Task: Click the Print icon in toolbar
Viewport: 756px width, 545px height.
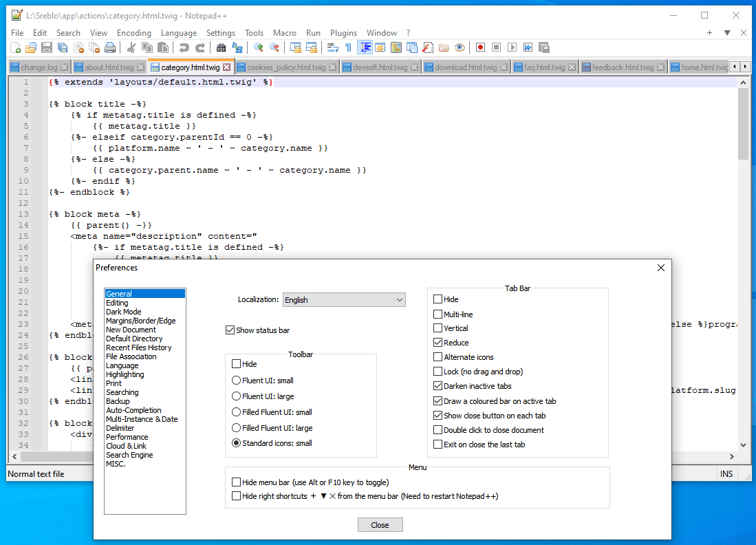Action: point(110,47)
